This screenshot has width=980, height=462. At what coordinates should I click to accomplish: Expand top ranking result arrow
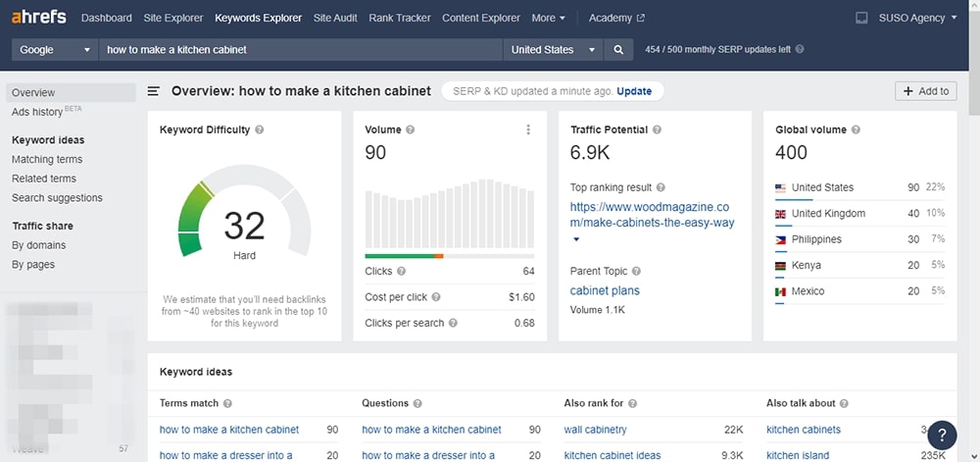coord(575,239)
